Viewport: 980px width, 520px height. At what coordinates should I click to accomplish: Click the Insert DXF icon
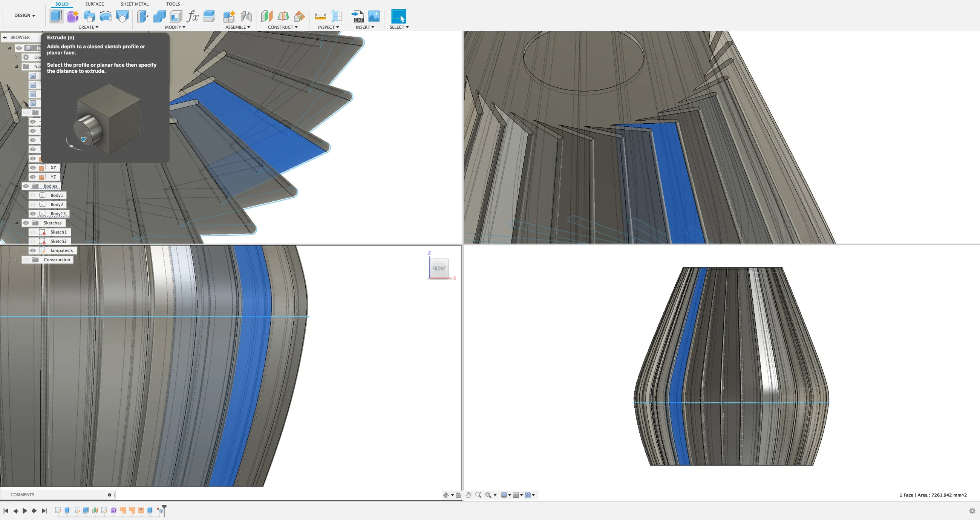click(x=358, y=16)
